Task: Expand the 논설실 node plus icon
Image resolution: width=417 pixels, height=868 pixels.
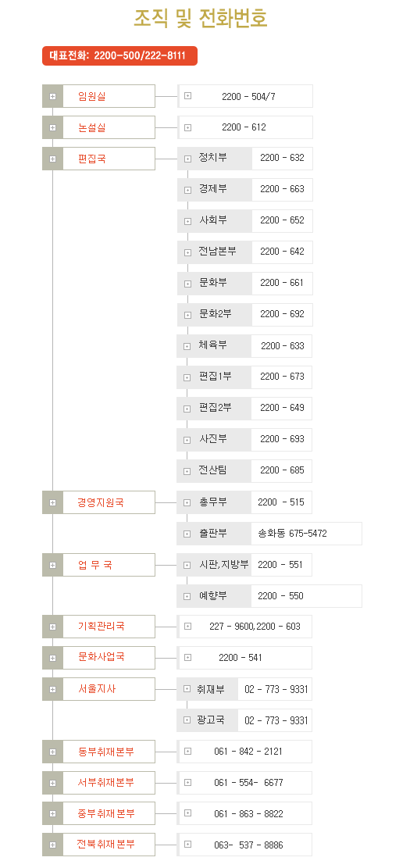Action: (52, 127)
